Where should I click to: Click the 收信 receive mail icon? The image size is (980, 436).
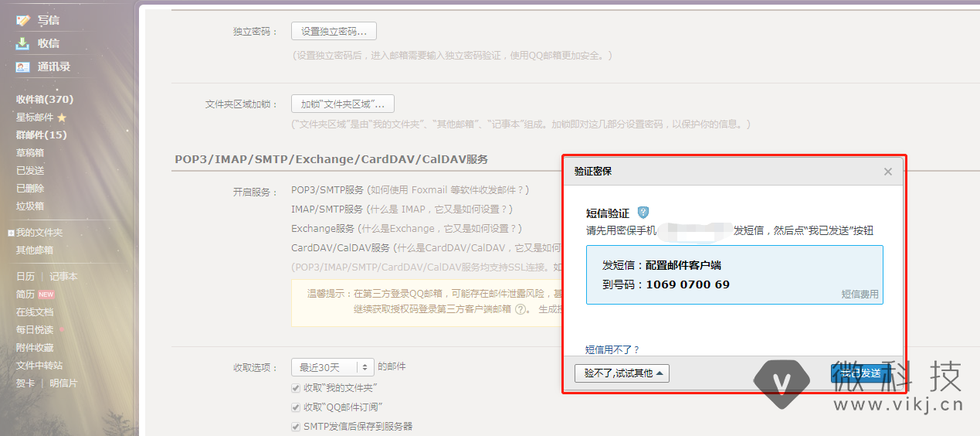point(23,43)
